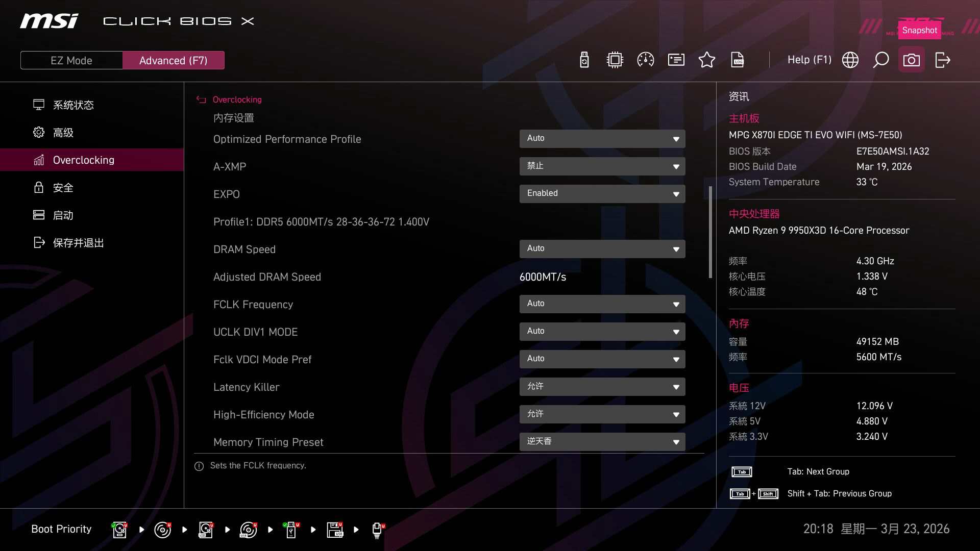This screenshot has height=551, width=980.
Task: Click the exit icon in the top toolbar
Action: coord(942,60)
